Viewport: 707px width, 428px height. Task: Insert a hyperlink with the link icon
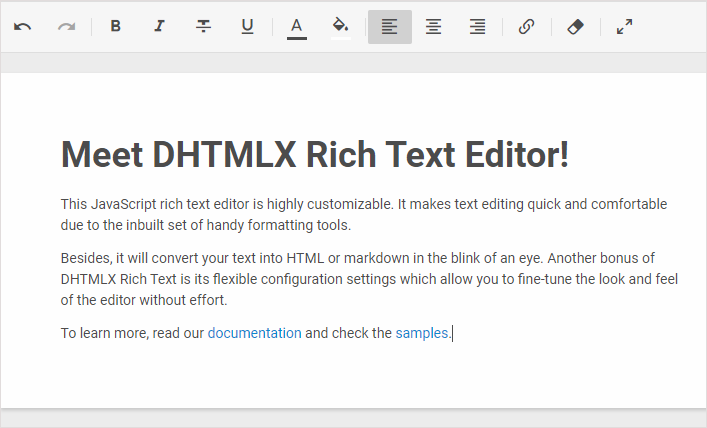click(x=526, y=27)
